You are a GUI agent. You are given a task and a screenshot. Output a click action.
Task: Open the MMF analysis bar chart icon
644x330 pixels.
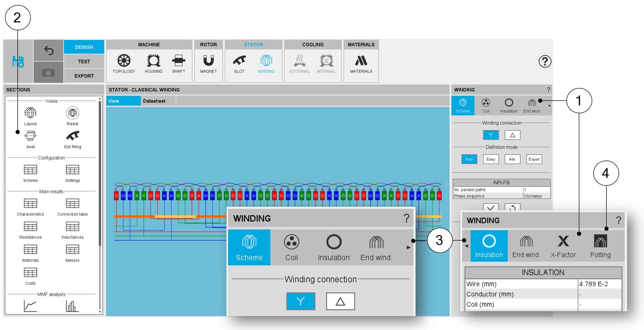(x=73, y=306)
